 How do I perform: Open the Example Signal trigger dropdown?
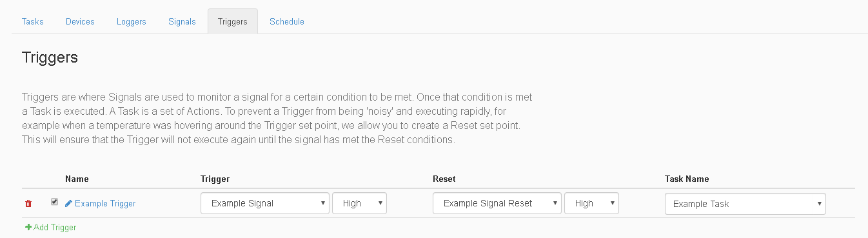click(x=265, y=203)
